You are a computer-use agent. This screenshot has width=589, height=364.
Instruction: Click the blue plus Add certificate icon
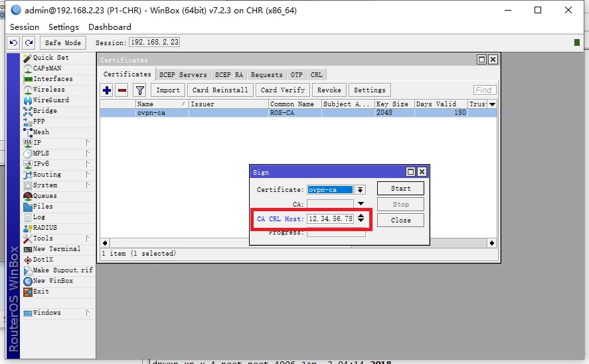[x=107, y=90]
